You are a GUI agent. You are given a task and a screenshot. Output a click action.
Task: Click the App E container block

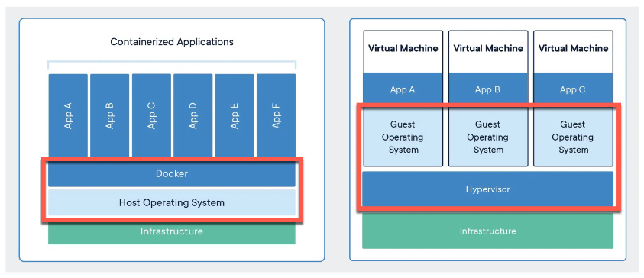click(x=235, y=115)
